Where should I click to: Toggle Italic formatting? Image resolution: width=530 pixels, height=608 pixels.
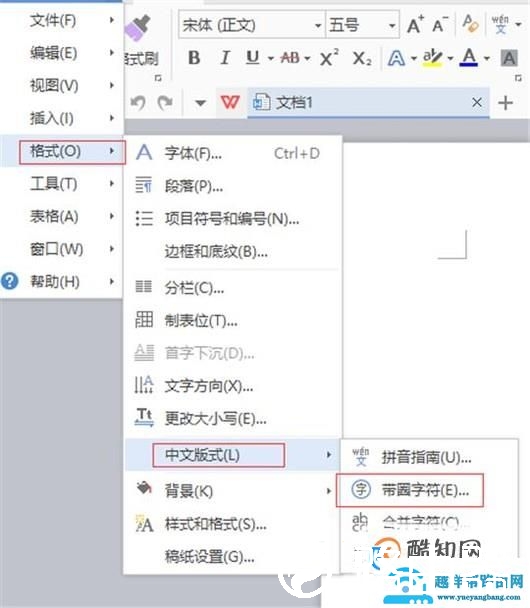(224, 58)
